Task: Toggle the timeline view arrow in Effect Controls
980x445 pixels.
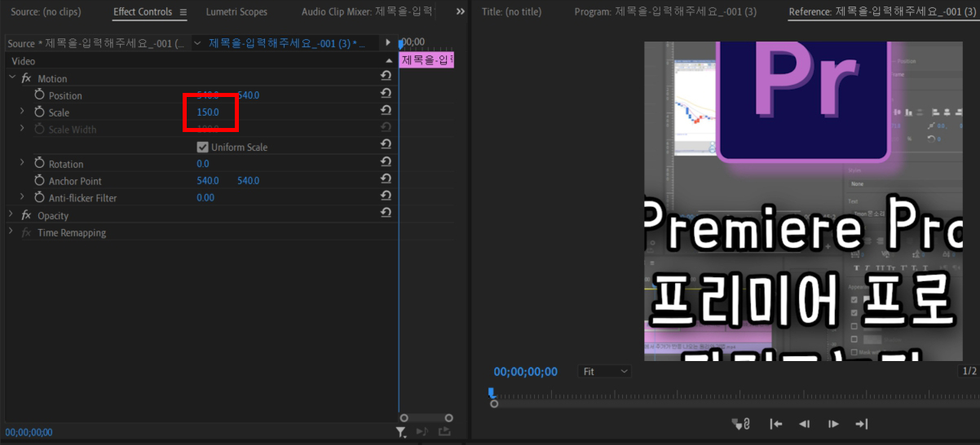Action: [x=388, y=42]
